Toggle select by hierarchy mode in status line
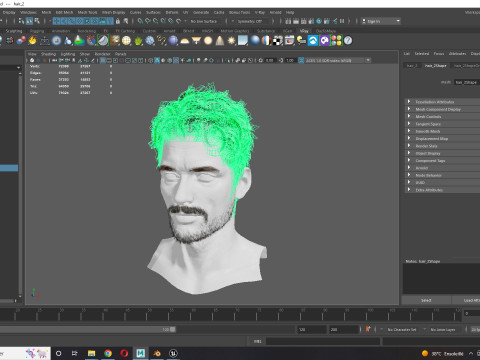This screenshot has width=480, height=360. [x=21, y=21]
